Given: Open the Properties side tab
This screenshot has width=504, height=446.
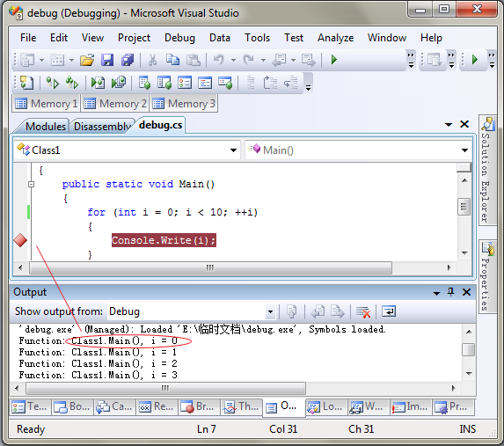Looking at the screenshot, I should tap(487, 277).
